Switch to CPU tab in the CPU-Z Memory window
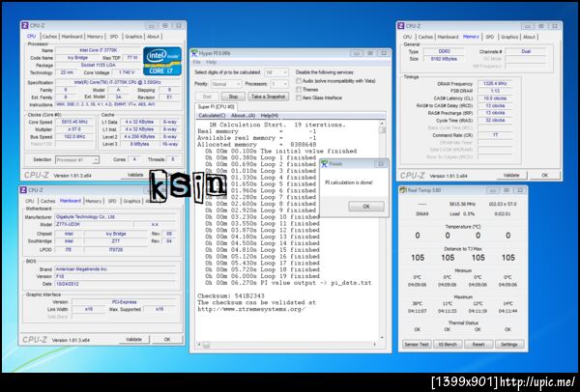Viewport: 580px width, 392px height. 407,37
